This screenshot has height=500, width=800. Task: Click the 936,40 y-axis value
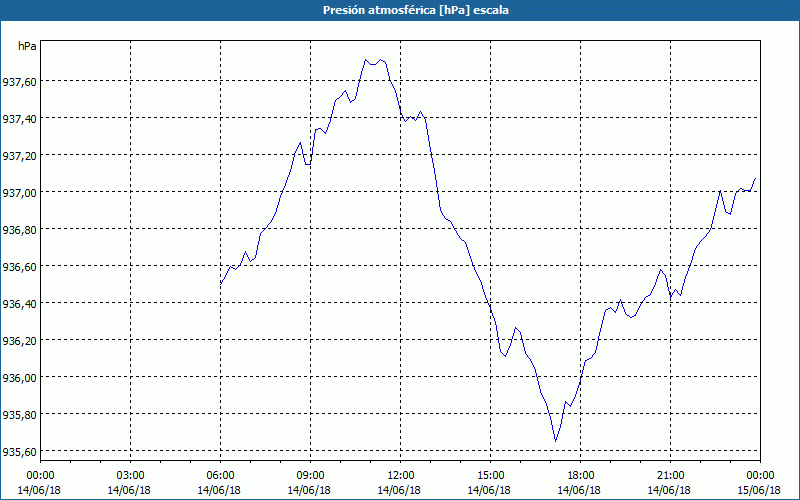tap(19, 304)
